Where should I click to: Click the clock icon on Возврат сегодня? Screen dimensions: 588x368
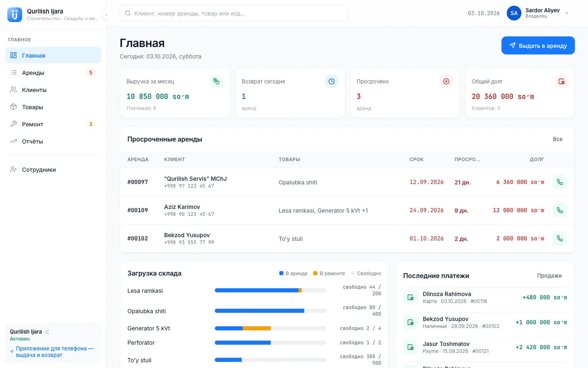point(332,81)
